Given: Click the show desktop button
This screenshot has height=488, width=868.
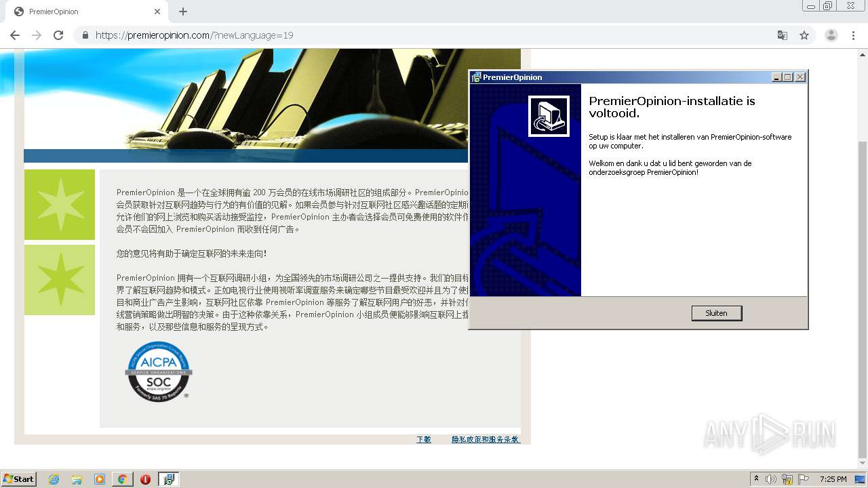Looking at the screenshot, I should pyautogui.click(x=860, y=479).
